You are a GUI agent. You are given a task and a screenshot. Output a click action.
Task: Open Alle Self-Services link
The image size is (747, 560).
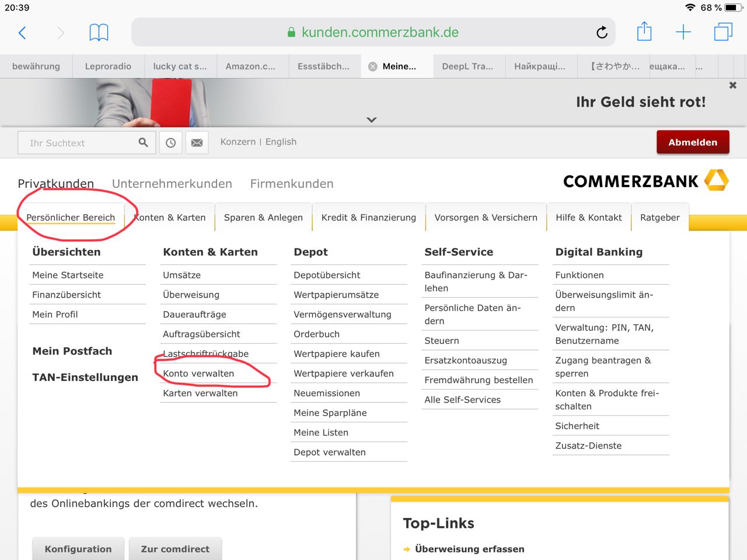pos(462,400)
